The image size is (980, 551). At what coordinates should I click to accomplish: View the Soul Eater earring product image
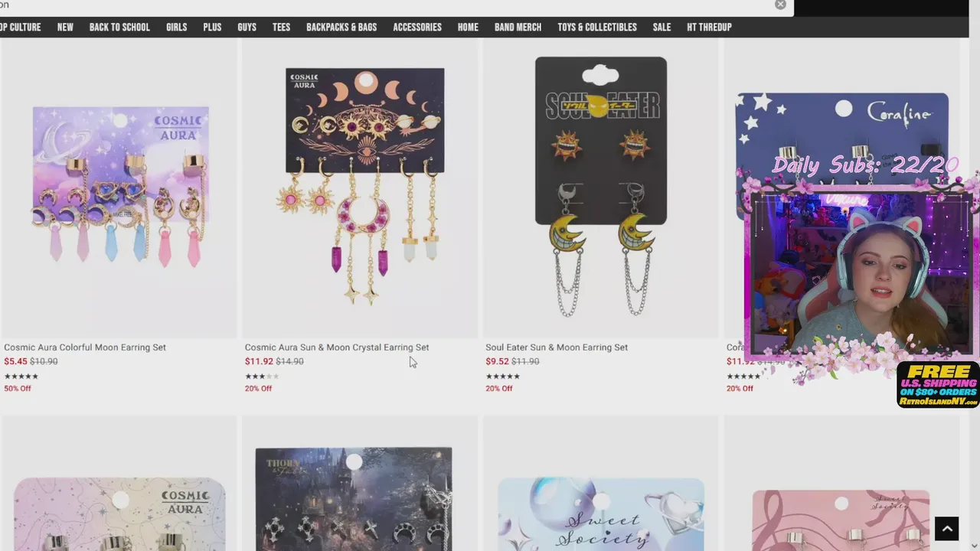601,187
